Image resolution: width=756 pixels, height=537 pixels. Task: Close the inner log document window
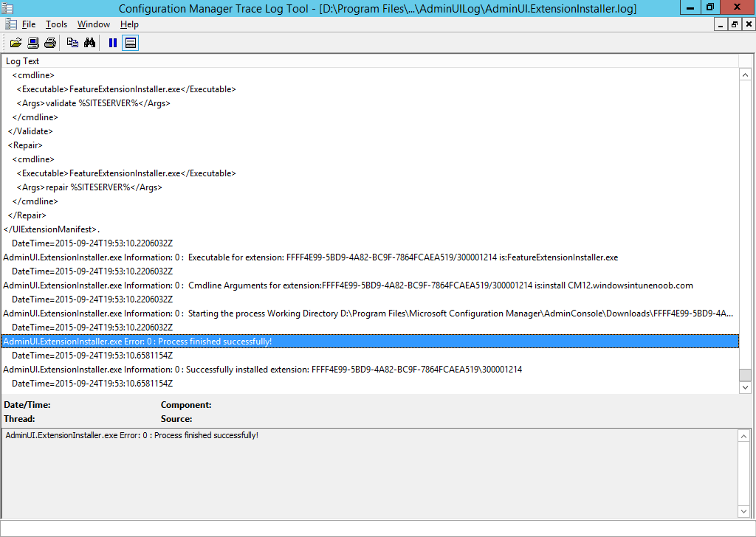[749, 24]
